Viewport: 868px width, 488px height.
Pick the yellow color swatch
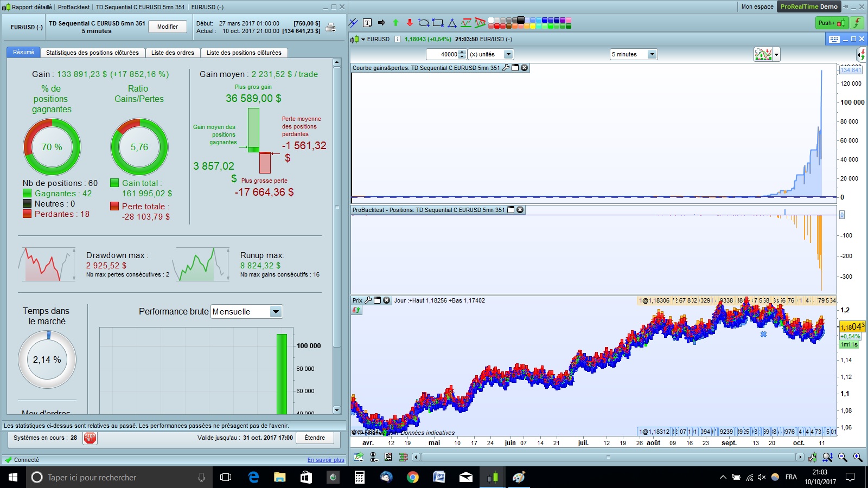(533, 26)
